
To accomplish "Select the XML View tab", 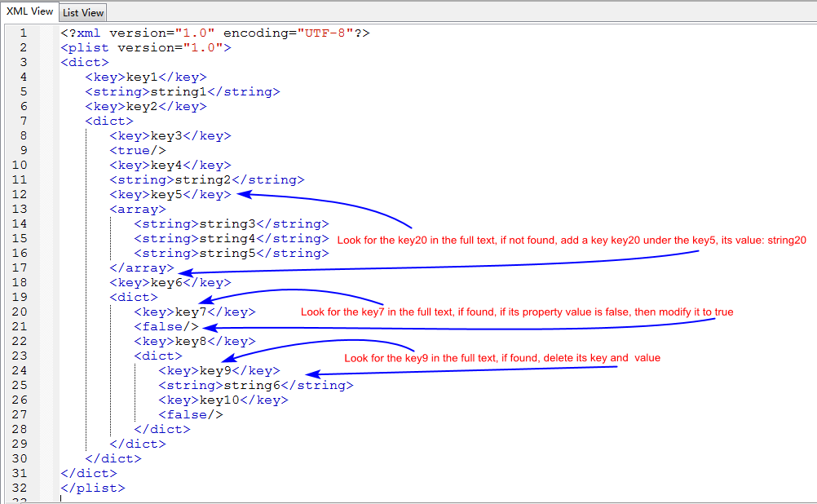I will 30,11.
